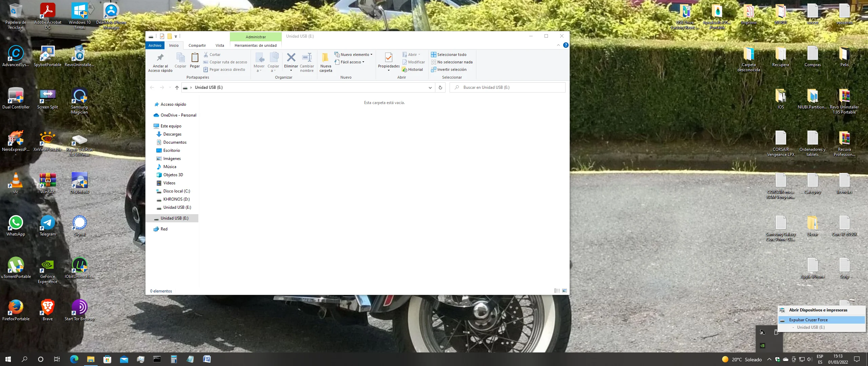The width and height of the screenshot is (868, 366).
Task: Click the Buscar en Unidad USB search field
Action: pyautogui.click(x=509, y=87)
